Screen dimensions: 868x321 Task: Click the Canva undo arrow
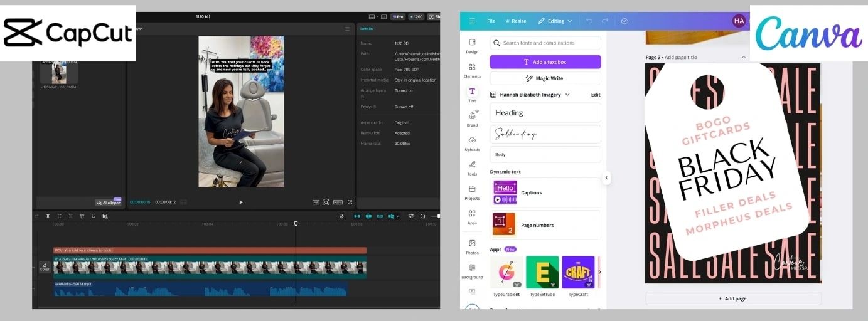[589, 21]
